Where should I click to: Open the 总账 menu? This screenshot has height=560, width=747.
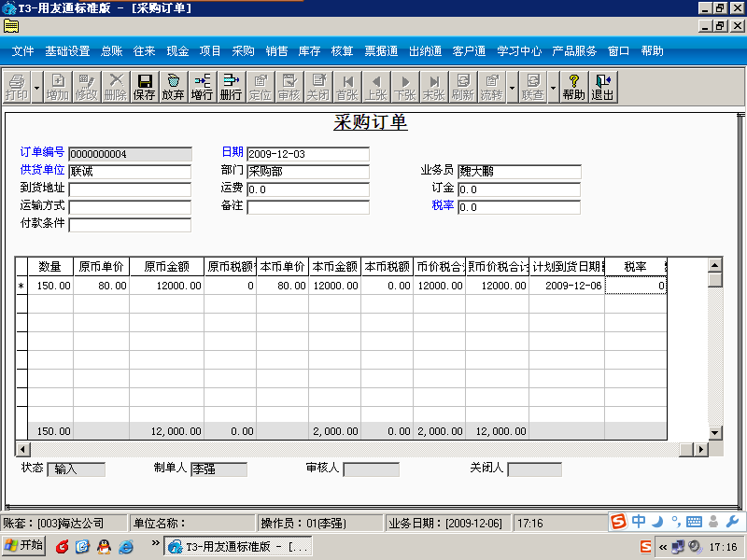[112, 51]
